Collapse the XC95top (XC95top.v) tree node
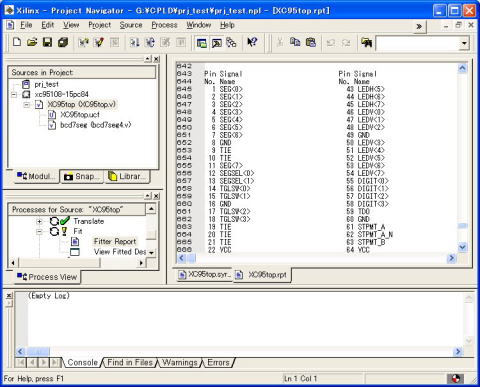The image size is (480, 387). click(x=27, y=105)
